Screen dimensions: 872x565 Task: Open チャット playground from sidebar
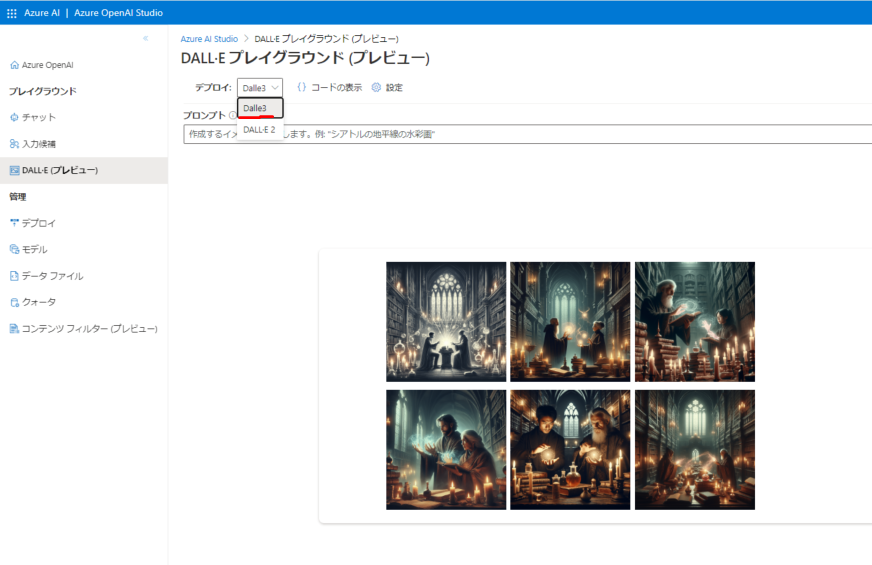(x=39, y=117)
